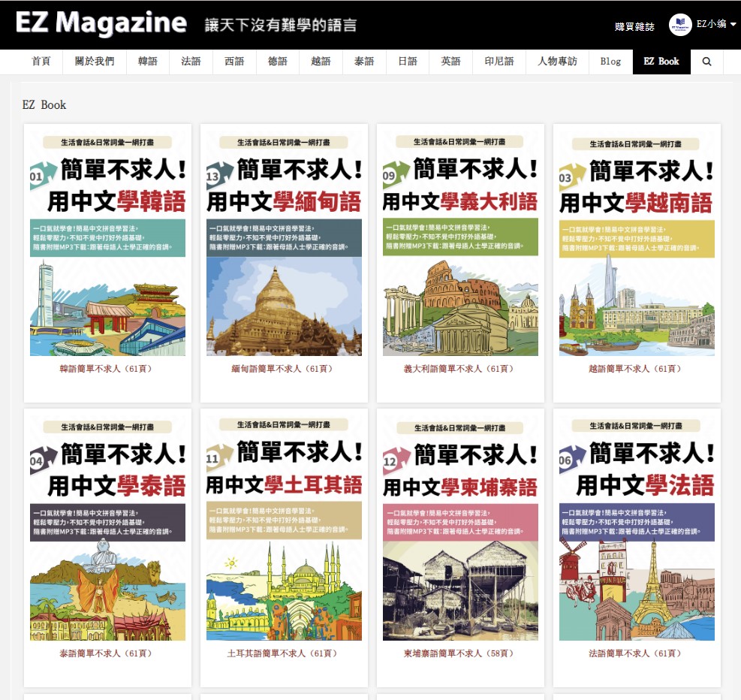Click the 土耳其語簡單不求人（61頁） link
The height and width of the screenshot is (700, 741).
click(284, 653)
